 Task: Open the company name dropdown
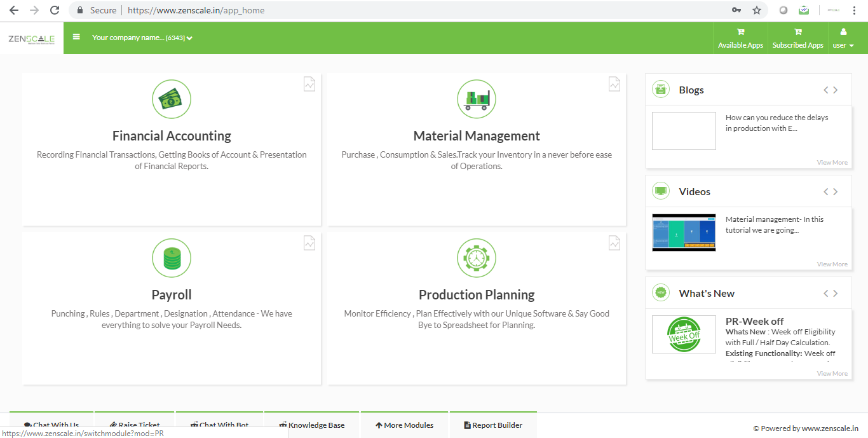(x=142, y=38)
